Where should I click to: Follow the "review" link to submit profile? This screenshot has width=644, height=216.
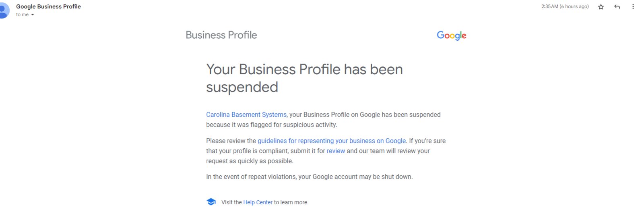[336, 151]
